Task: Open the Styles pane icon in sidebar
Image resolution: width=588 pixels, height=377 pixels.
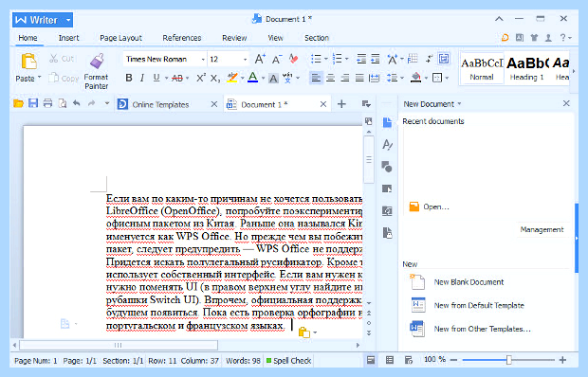Action: coord(387,144)
